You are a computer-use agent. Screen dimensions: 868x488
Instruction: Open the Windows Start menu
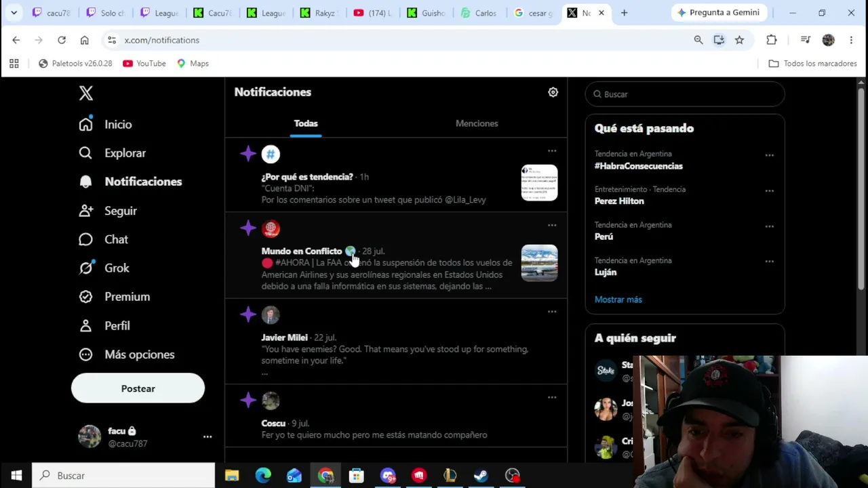coord(16,475)
